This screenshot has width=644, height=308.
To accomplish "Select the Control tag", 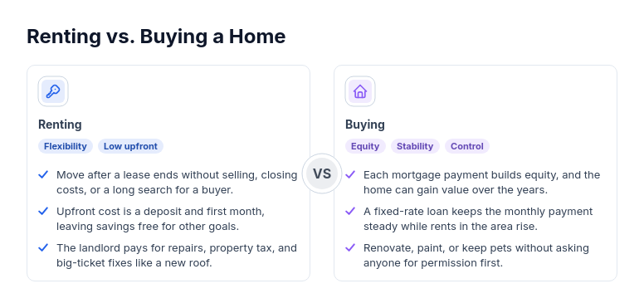I will point(467,146).
